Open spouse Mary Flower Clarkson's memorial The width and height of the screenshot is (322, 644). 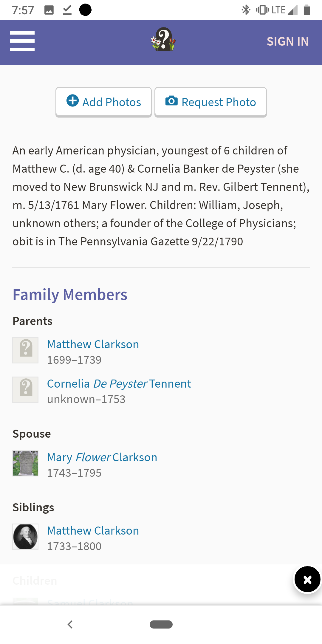(x=102, y=457)
